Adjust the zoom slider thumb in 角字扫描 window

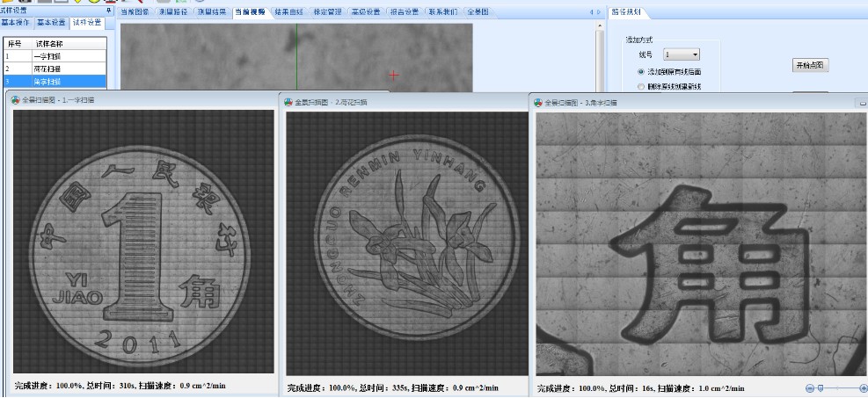coord(821,388)
